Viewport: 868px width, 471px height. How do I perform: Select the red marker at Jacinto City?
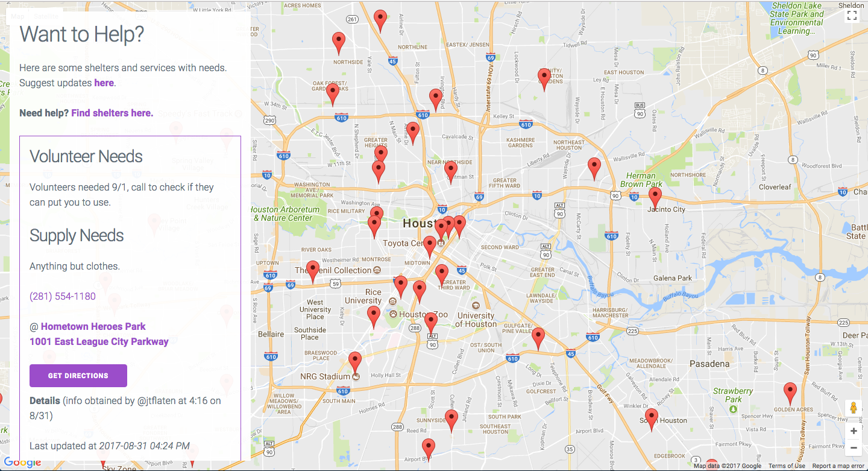click(655, 197)
